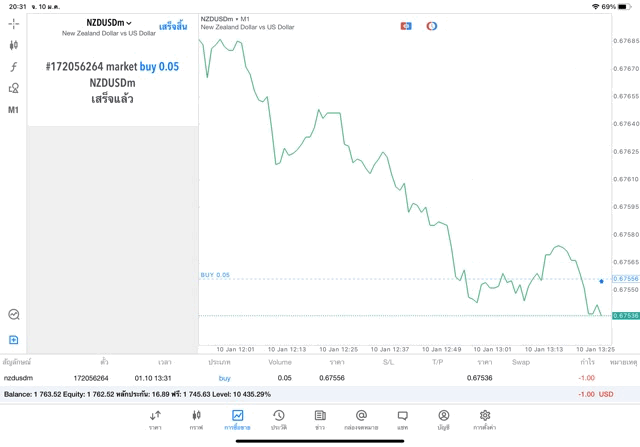Tap the -1.00 USD total profit
The image size is (640, 447).
tap(596, 394)
